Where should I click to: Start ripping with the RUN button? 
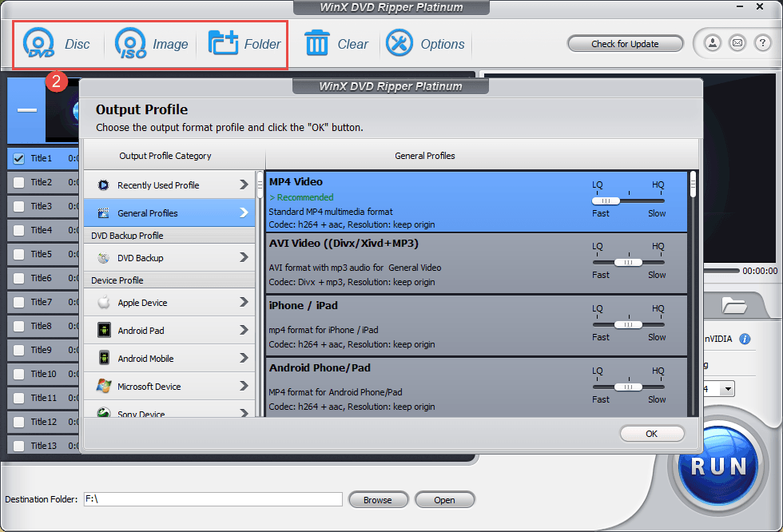pyautogui.click(x=718, y=466)
